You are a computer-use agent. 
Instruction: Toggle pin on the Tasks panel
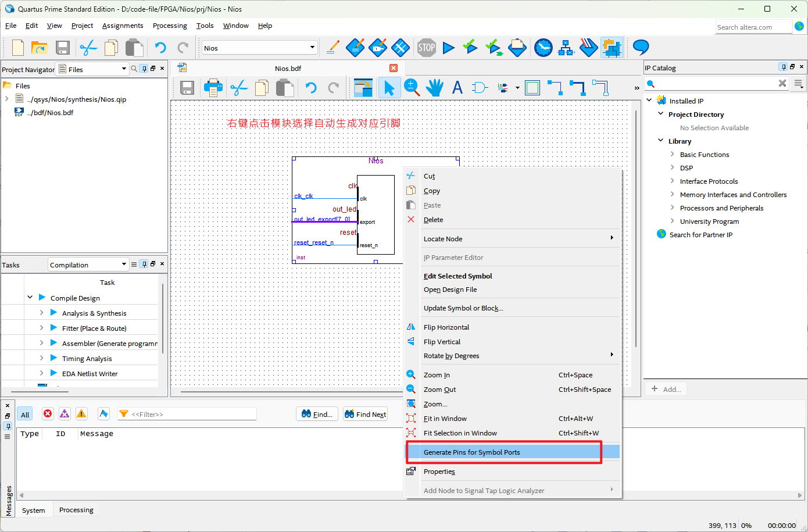pyautogui.click(x=144, y=264)
